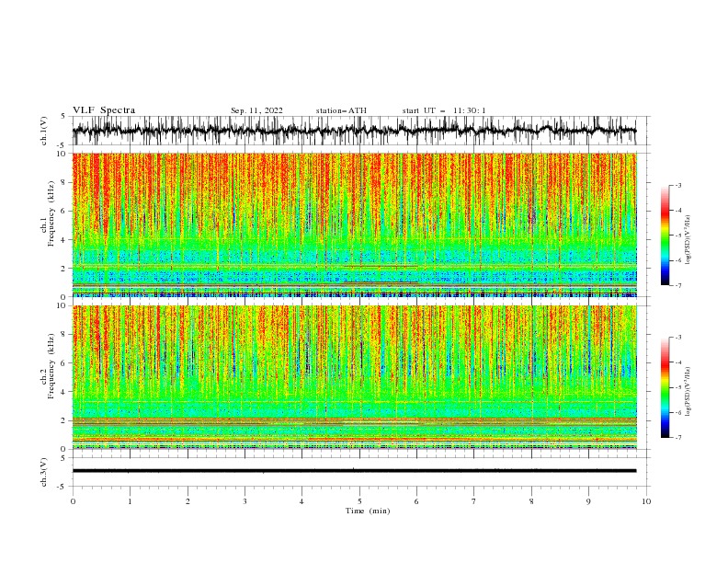Click the time axis tick label '5'
This screenshot has height=563, width=728.
pyautogui.click(x=359, y=501)
